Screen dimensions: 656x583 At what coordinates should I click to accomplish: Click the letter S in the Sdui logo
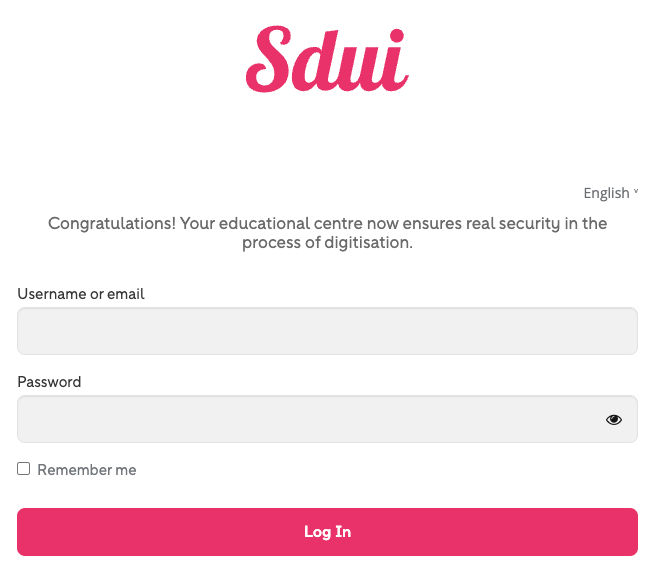tap(270, 61)
